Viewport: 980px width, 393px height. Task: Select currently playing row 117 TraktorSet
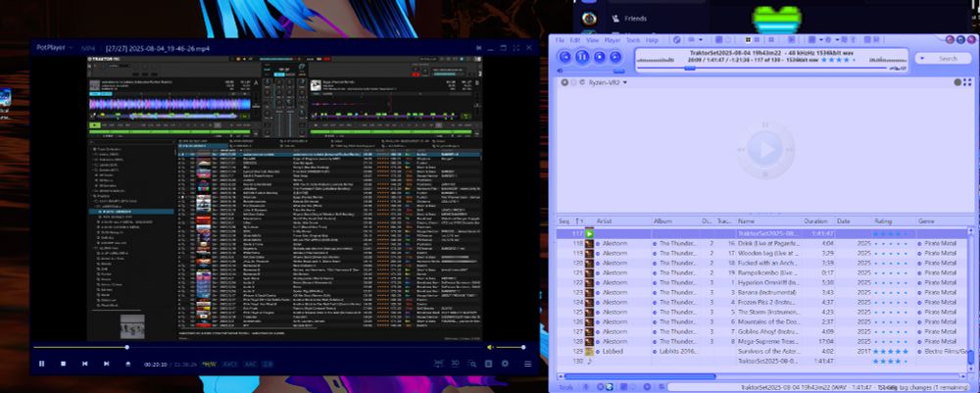761,233
